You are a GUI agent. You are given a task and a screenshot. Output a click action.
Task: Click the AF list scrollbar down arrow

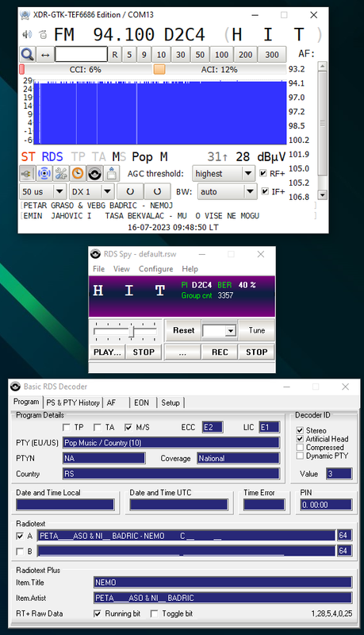point(322,195)
